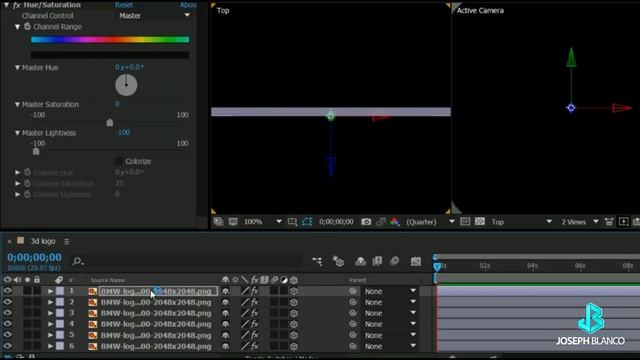This screenshot has height=360, width=640.
Task: Toggle pixel aspect ratio correction icon
Action: [x=609, y=222]
